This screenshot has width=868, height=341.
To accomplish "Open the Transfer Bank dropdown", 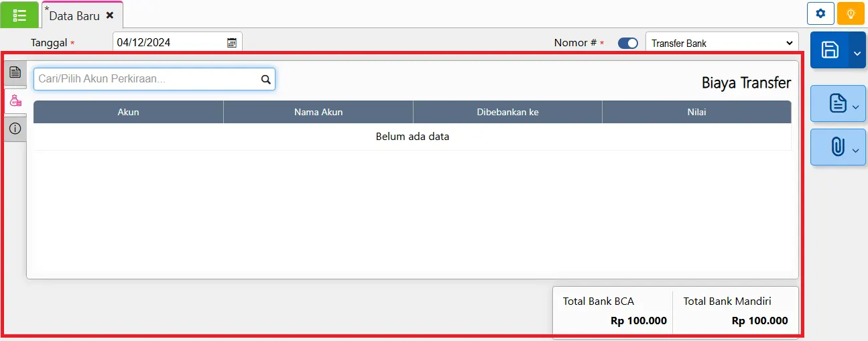I will [x=722, y=43].
